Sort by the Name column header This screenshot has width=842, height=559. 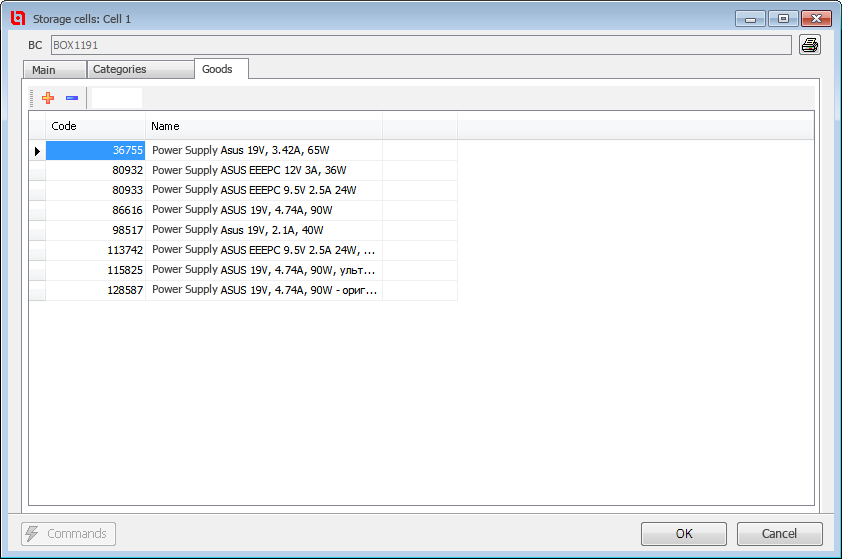tap(264, 126)
